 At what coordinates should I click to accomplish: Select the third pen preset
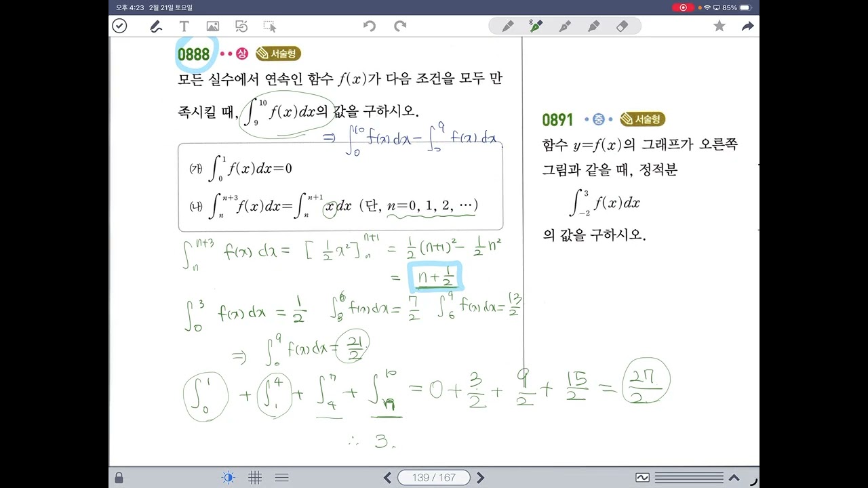pos(564,26)
